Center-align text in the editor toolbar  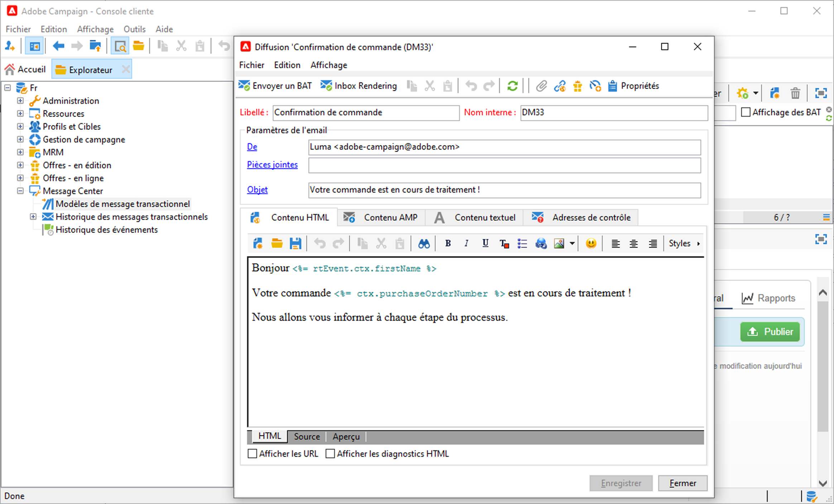[633, 244]
